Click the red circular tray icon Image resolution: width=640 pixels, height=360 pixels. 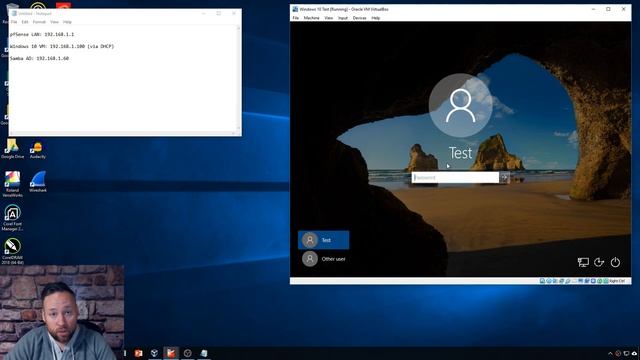pos(618,353)
